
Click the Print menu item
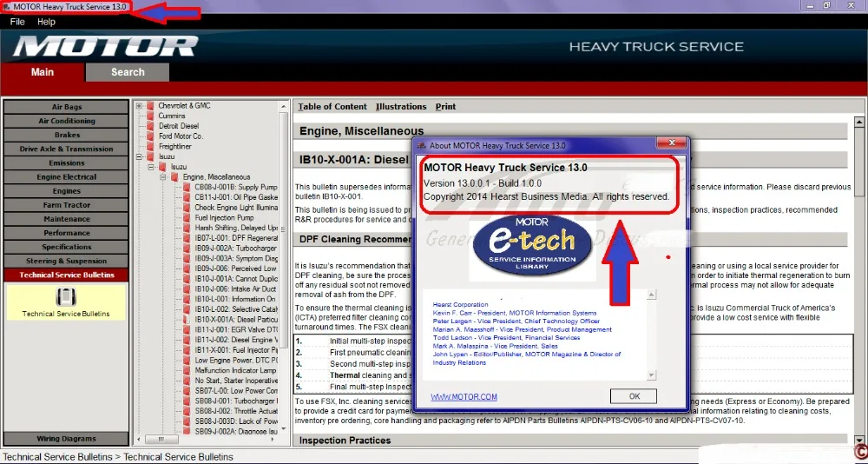point(445,106)
